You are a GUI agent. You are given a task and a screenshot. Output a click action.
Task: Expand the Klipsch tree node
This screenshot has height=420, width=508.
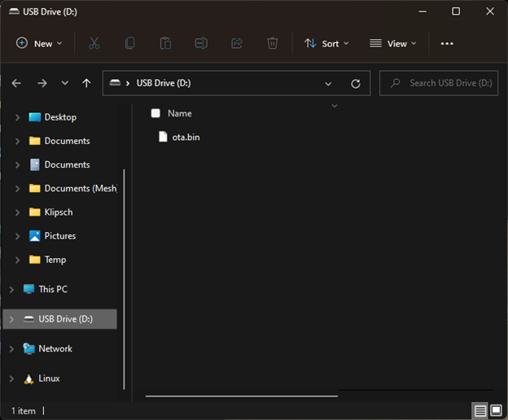click(17, 212)
